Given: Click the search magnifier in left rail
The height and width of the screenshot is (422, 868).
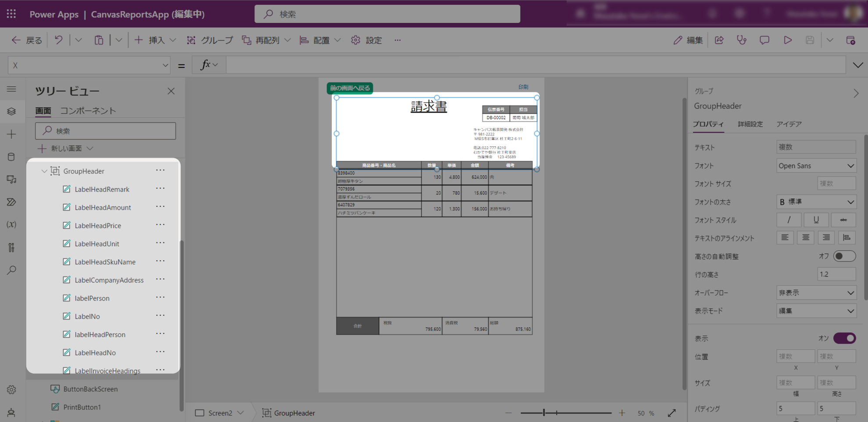Looking at the screenshot, I should 12,270.
